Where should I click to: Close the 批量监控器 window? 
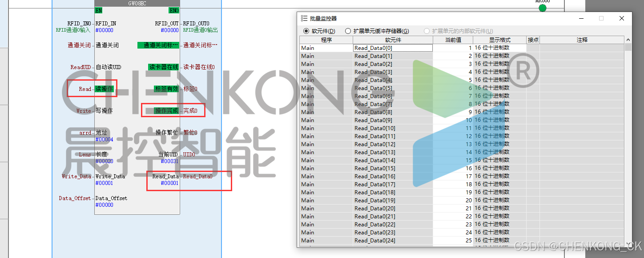pos(622,18)
